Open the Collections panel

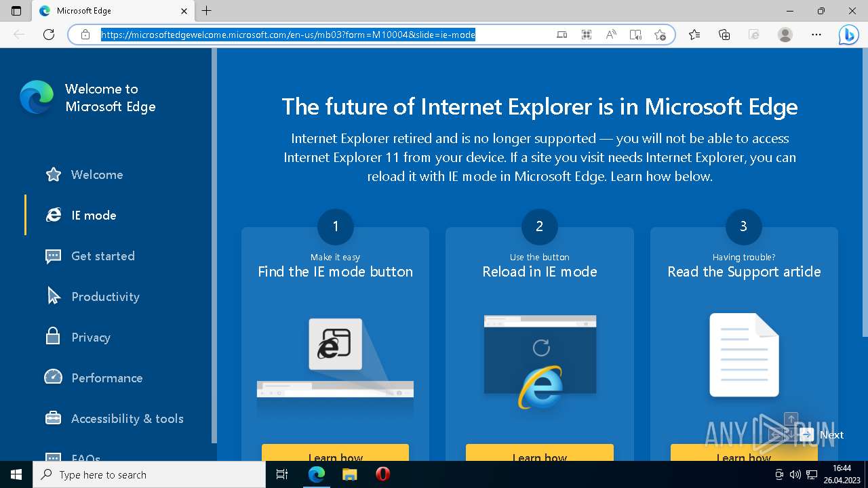point(724,35)
